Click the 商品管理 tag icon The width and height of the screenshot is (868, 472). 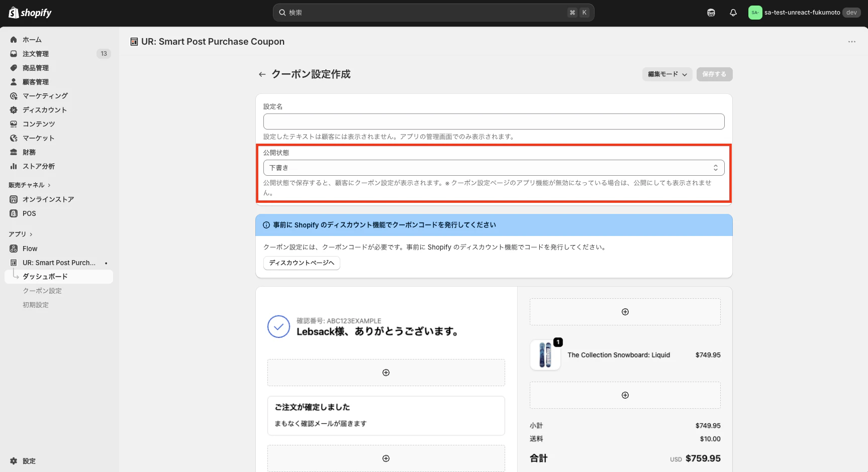coord(14,68)
